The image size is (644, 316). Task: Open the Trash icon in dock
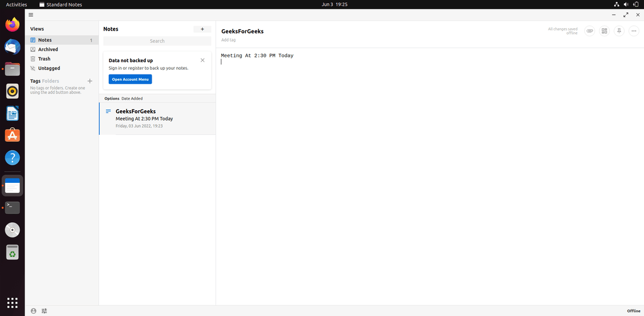tap(12, 252)
